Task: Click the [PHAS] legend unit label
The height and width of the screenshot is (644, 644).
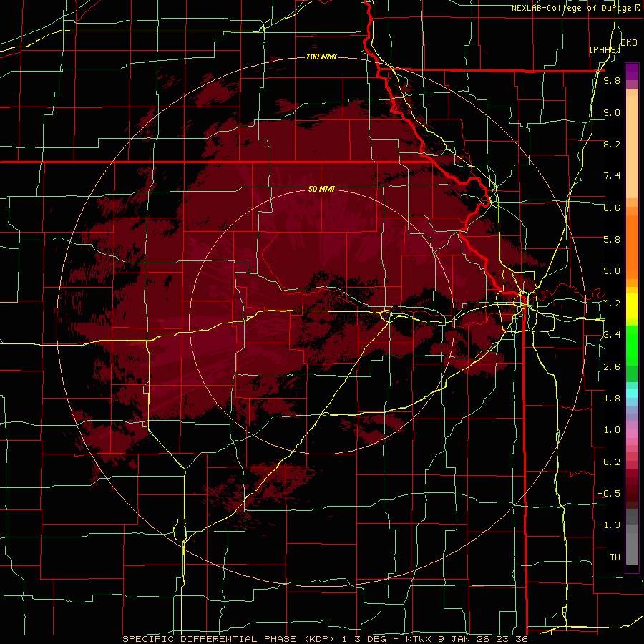Action: 605,49
